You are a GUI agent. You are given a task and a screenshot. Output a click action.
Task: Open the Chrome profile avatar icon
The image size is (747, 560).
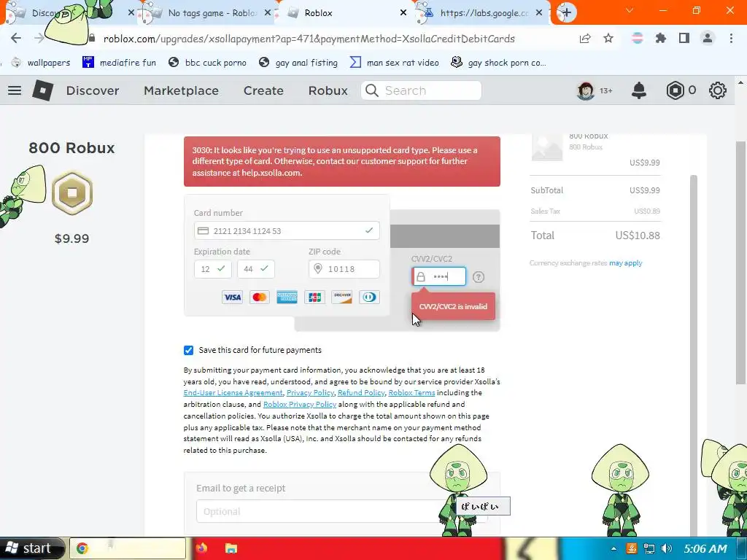click(708, 38)
